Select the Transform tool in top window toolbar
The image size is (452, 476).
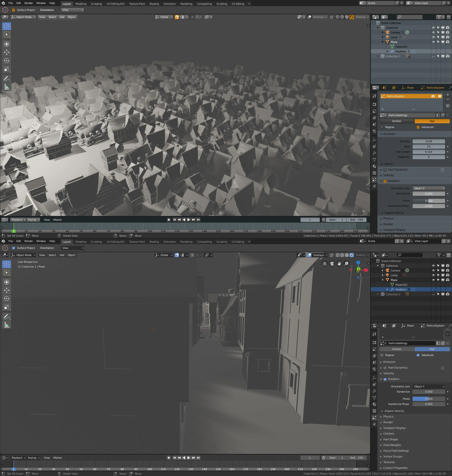coord(7,44)
